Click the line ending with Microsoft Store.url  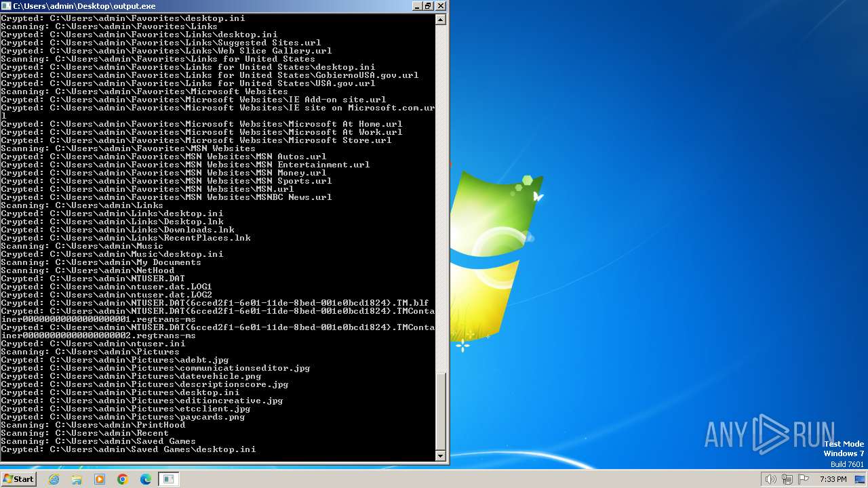pyautogui.click(x=196, y=140)
